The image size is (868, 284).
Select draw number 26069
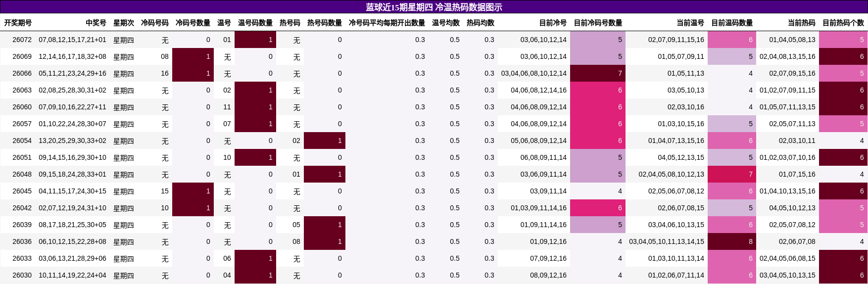[x=22, y=56]
